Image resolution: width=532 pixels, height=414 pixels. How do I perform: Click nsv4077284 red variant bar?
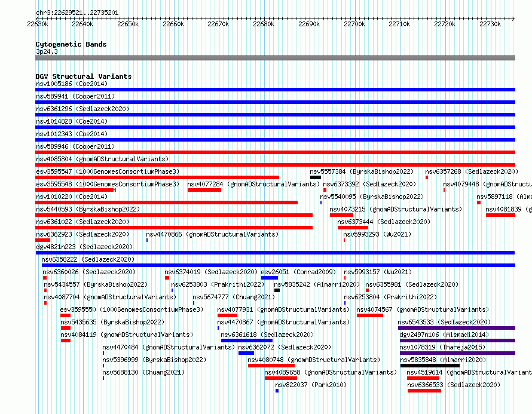204,190
